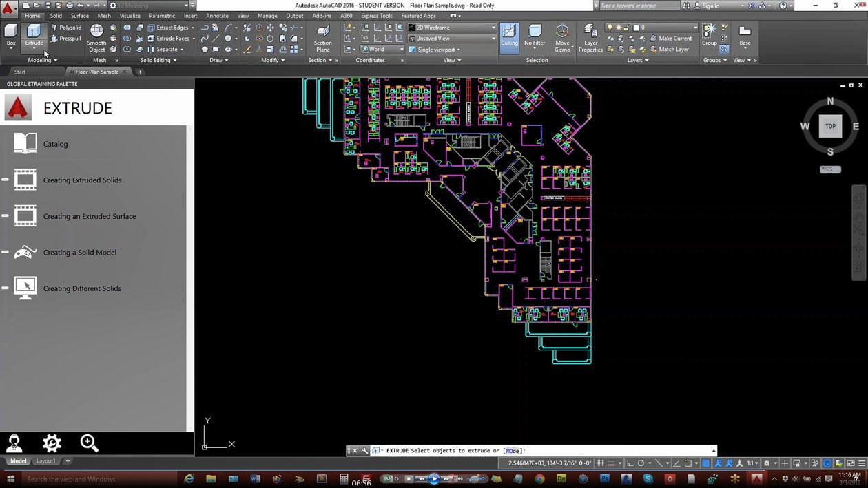
Task: Toggle polar tracking in status bar
Action: click(641, 463)
